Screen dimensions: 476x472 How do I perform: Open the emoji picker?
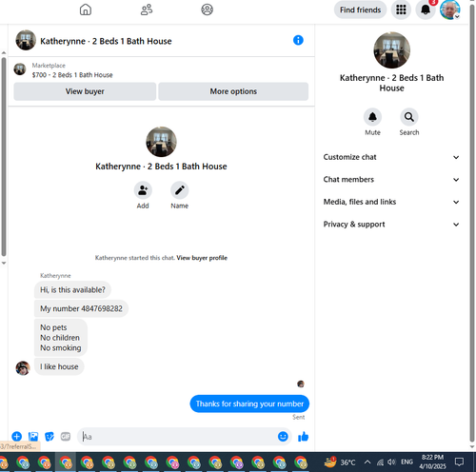click(283, 437)
